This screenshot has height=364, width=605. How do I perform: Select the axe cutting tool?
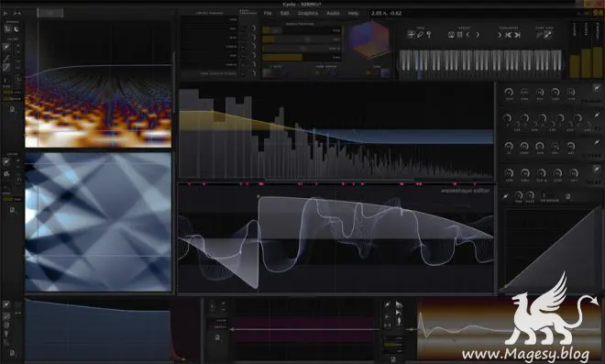click(x=428, y=34)
